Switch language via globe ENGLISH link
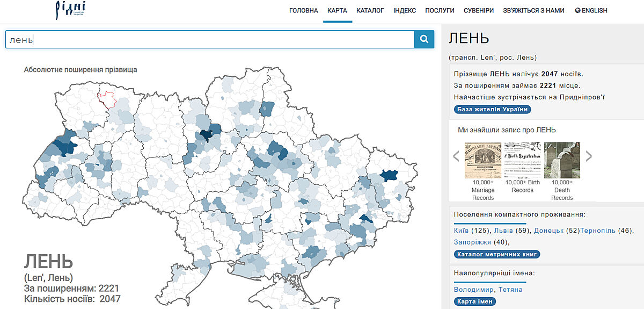 point(591,10)
